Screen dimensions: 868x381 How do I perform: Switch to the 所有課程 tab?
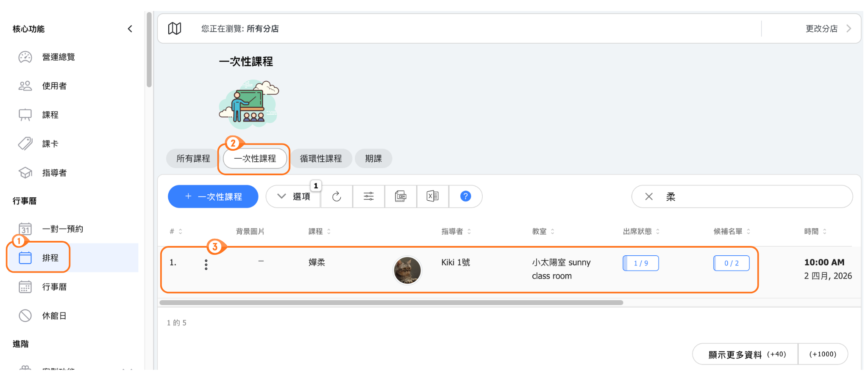point(193,159)
